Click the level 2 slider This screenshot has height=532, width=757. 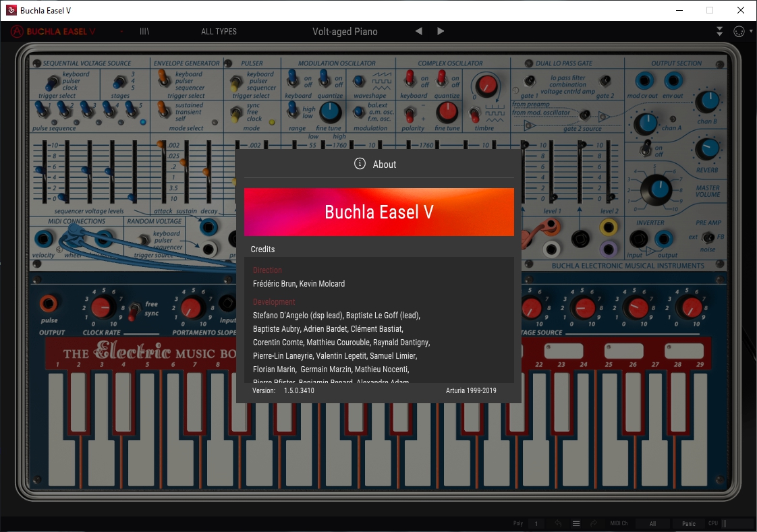609,172
